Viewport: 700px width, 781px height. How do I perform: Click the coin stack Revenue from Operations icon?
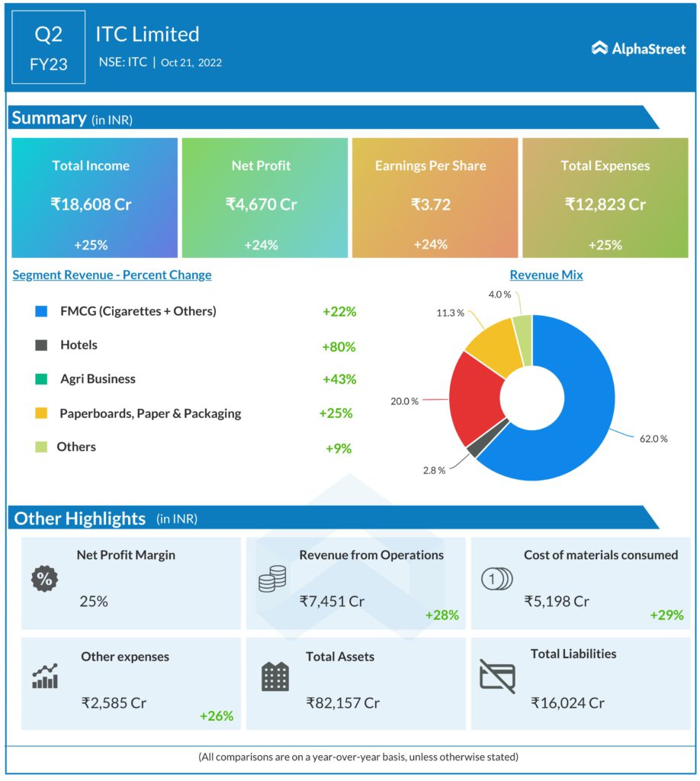[x=271, y=580]
